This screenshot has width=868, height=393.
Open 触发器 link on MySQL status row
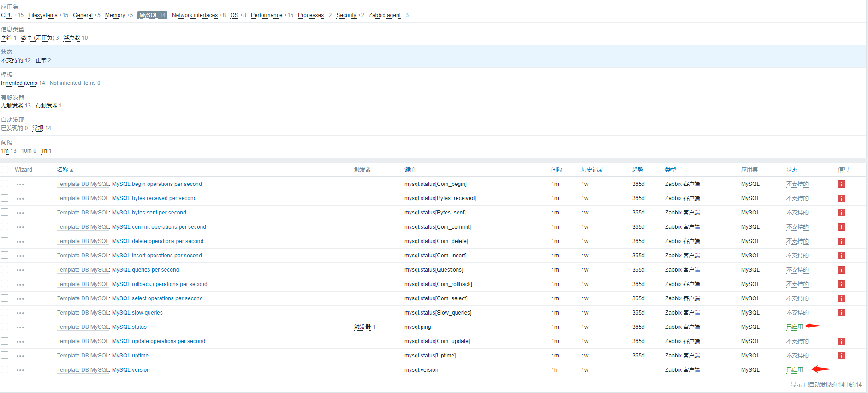(x=363, y=327)
